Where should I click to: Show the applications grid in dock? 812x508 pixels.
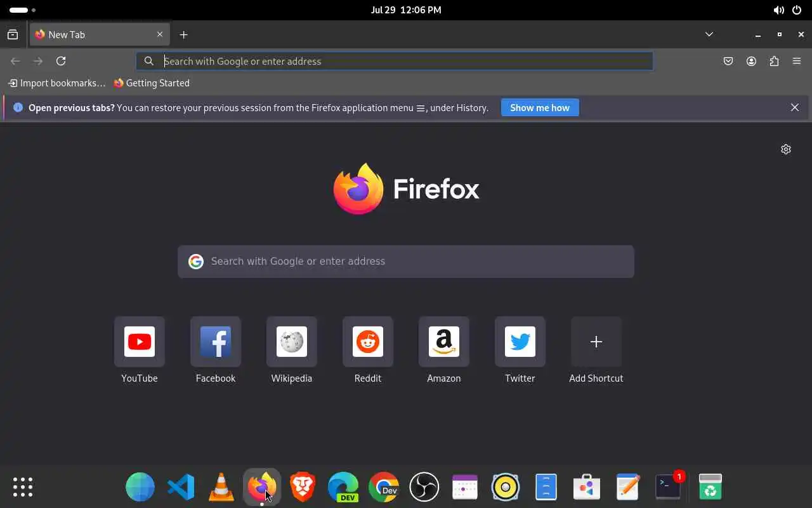[23, 487]
